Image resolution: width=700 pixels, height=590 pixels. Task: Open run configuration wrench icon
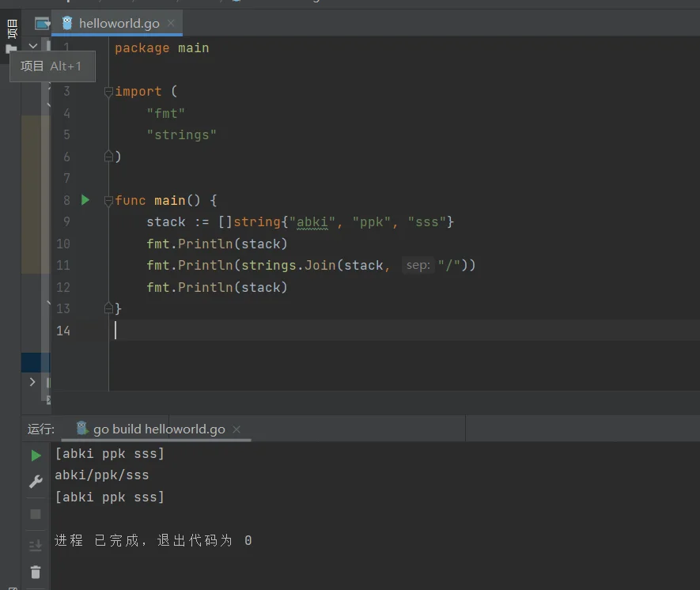click(x=36, y=482)
